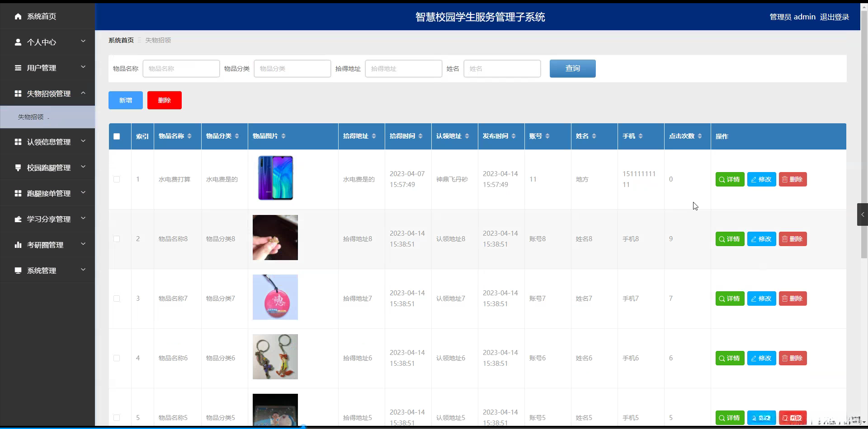Open the red pendant thumbnail for 物品名称7
This screenshot has width=868, height=429.
click(275, 297)
